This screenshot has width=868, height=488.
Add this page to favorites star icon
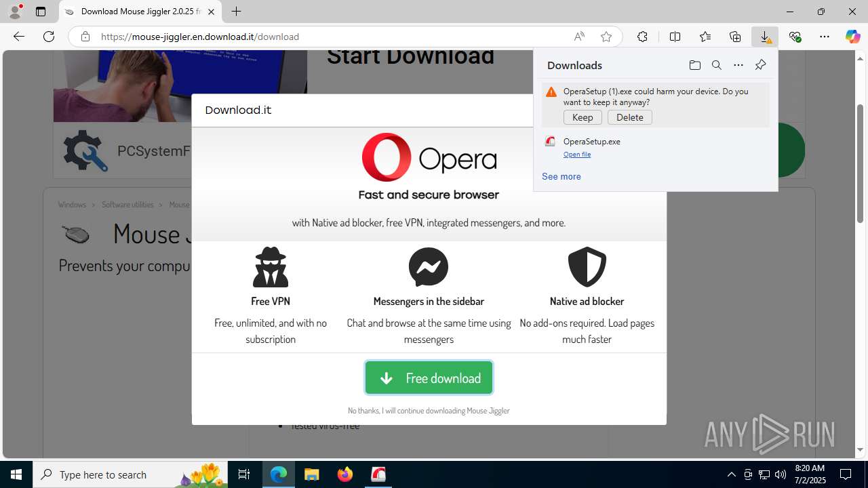[606, 37]
